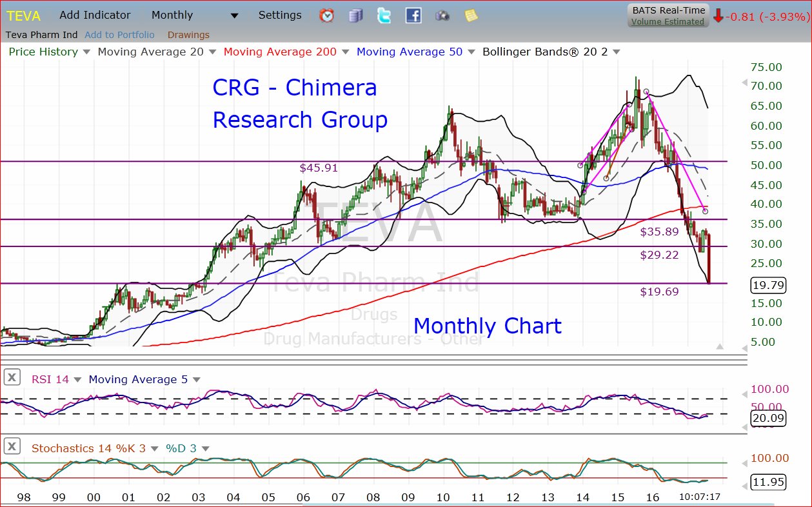Click Add to Portfolio link
The height and width of the screenshot is (507, 812).
click(119, 35)
